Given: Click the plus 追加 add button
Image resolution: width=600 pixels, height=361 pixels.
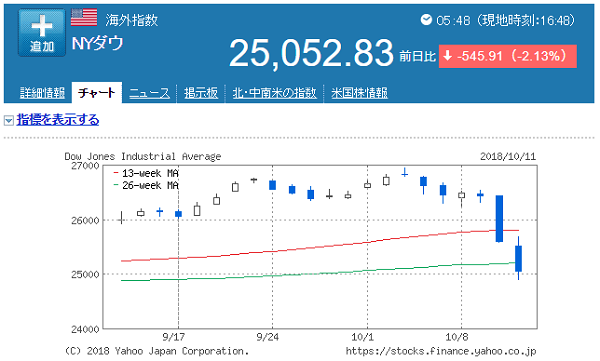Looking at the screenshot, I should tap(42, 33).
